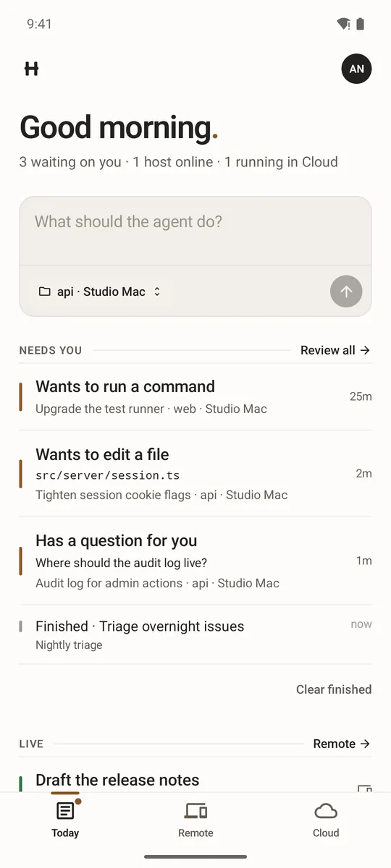The height and width of the screenshot is (868, 391).
Task: Tap the 1m timestamp on the question item
Action: click(x=363, y=561)
